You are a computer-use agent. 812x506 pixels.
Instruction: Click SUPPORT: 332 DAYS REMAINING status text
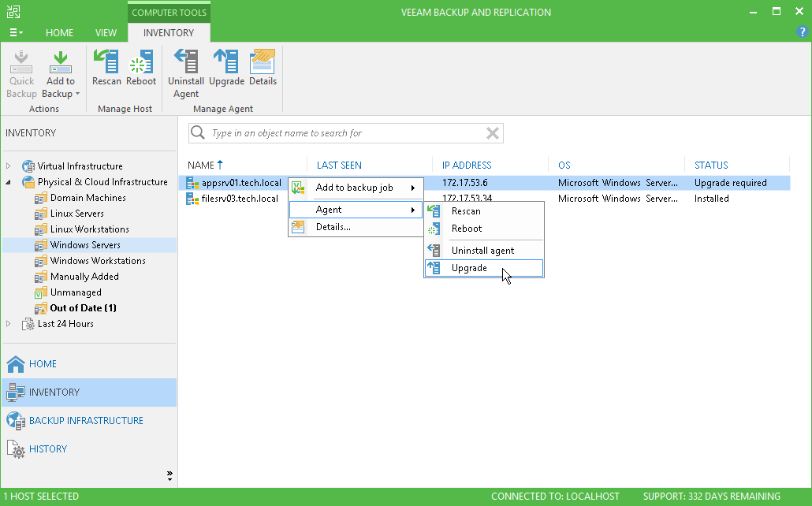click(x=712, y=497)
